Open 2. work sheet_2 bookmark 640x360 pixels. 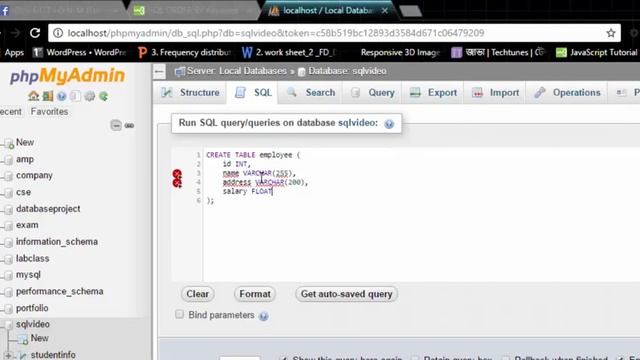pos(289,52)
